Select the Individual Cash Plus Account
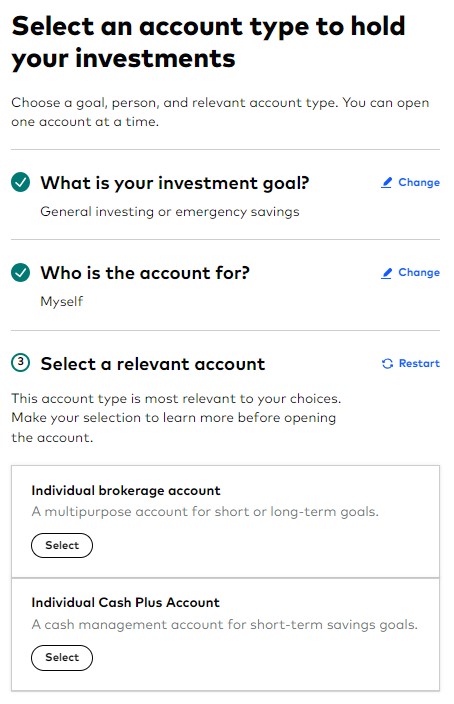 [x=62, y=658]
